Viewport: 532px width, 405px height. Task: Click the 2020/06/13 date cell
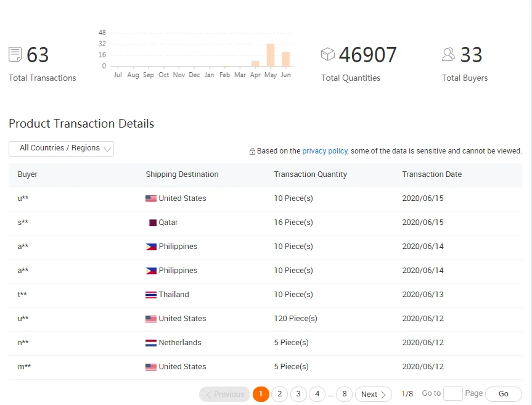click(x=423, y=295)
